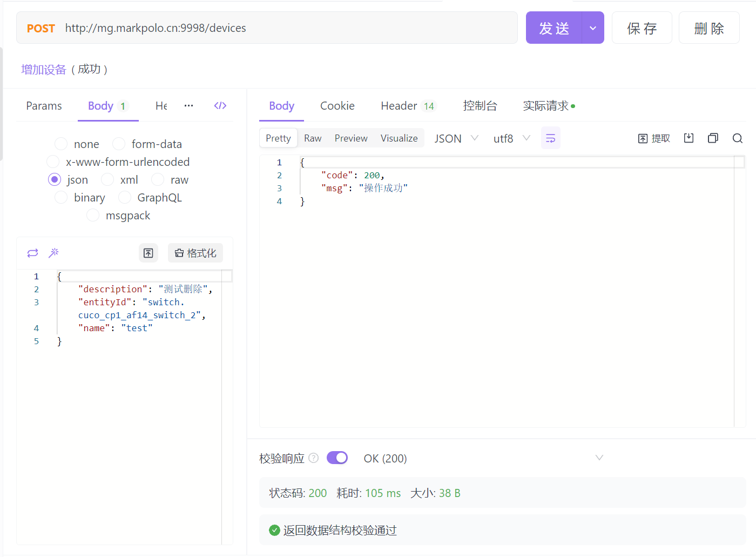Open the utf8 encoding dropdown

tap(511, 138)
